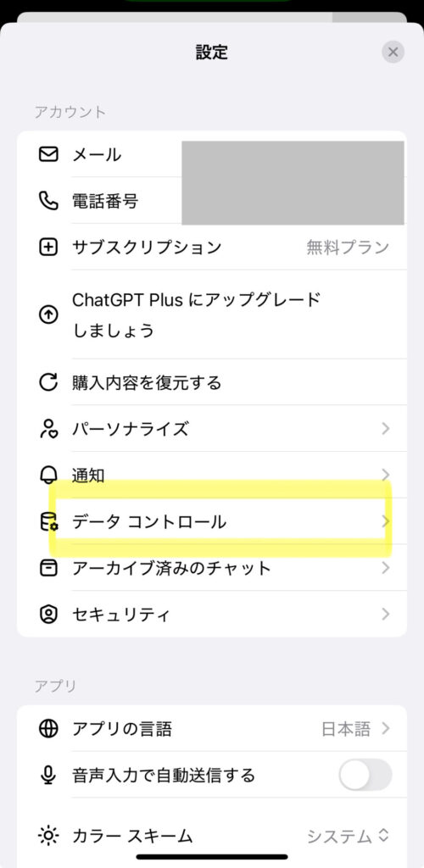Tap the chevron on the セキュリティ row

[x=386, y=614]
